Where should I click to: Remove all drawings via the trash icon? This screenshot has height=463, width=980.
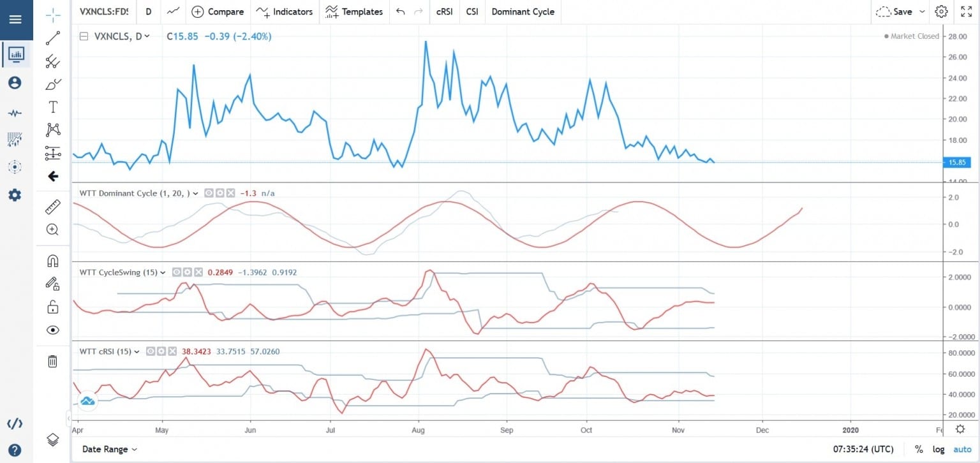[x=52, y=361]
